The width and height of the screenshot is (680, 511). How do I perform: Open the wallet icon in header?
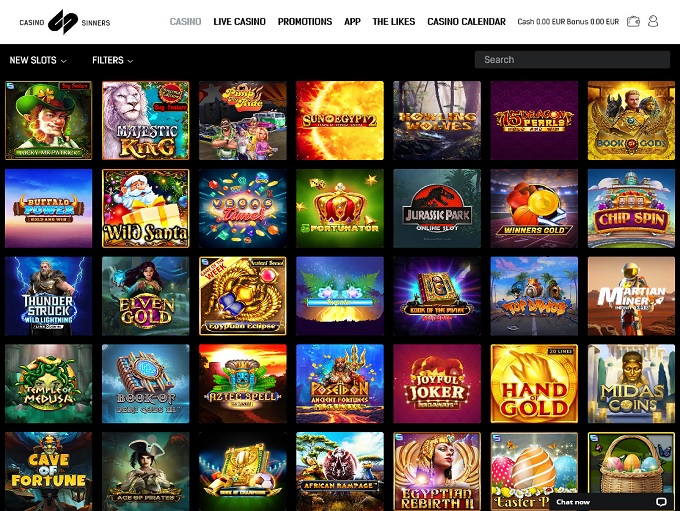point(633,22)
